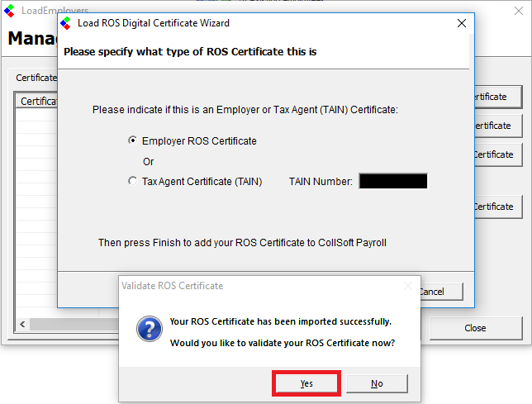Image resolution: width=532 pixels, height=404 pixels.
Task: Click the TAIN Number input field
Action: click(393, 182)
